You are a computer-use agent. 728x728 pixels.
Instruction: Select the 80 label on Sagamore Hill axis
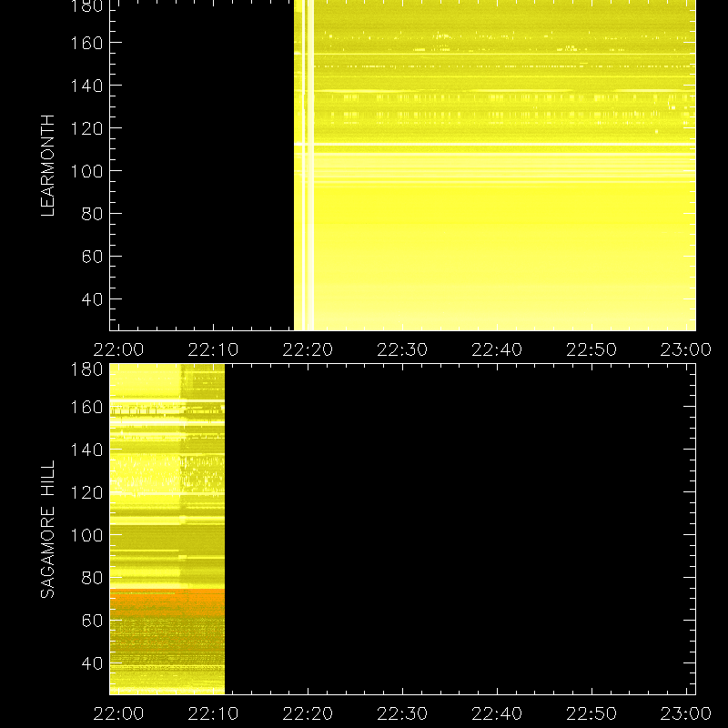[92, 578]
